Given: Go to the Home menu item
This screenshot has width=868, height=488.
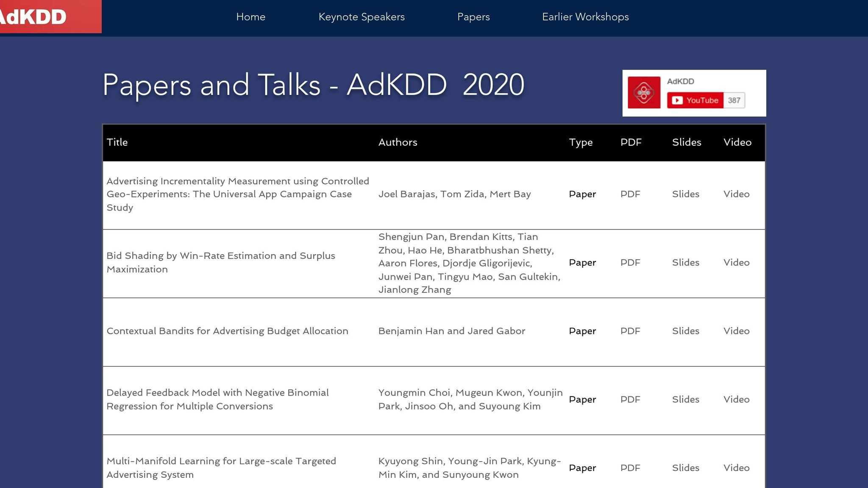Looking at the screenshot, I should 251,17.
